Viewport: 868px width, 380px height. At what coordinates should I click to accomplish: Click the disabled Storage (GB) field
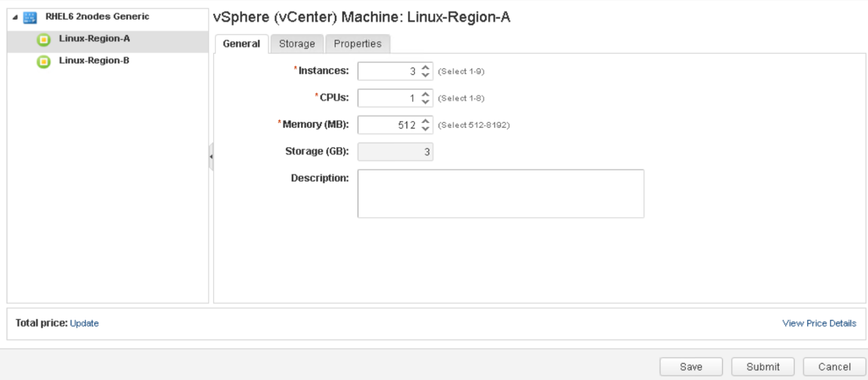click(x=395, y=152)
